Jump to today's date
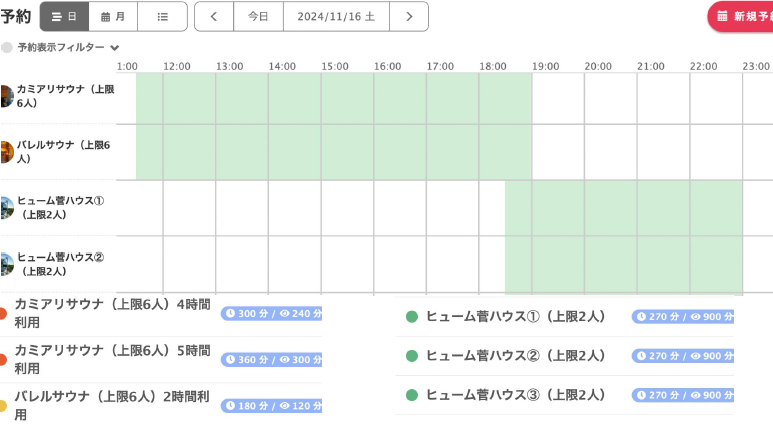Viewport: 773px width, 424px height. [x=258, y=17]
